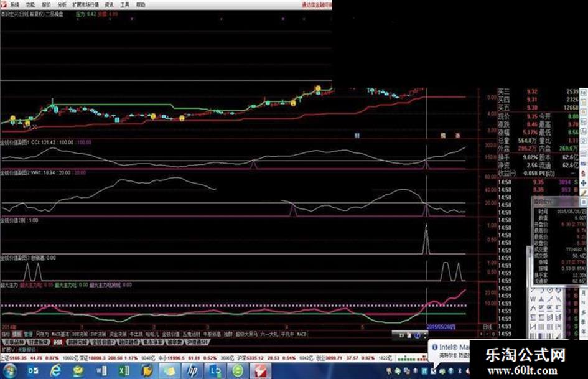Open the 功能 menu

tap(30, 5)
